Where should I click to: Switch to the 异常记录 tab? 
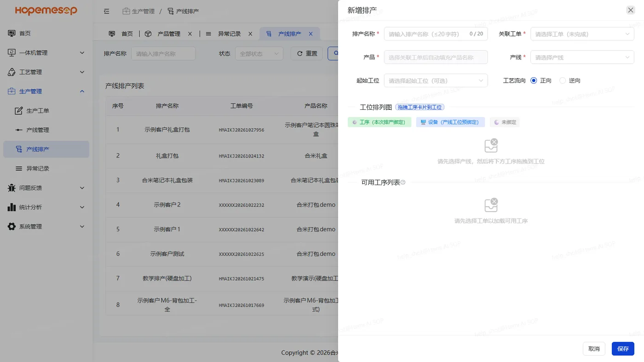(x=229, y=34)
